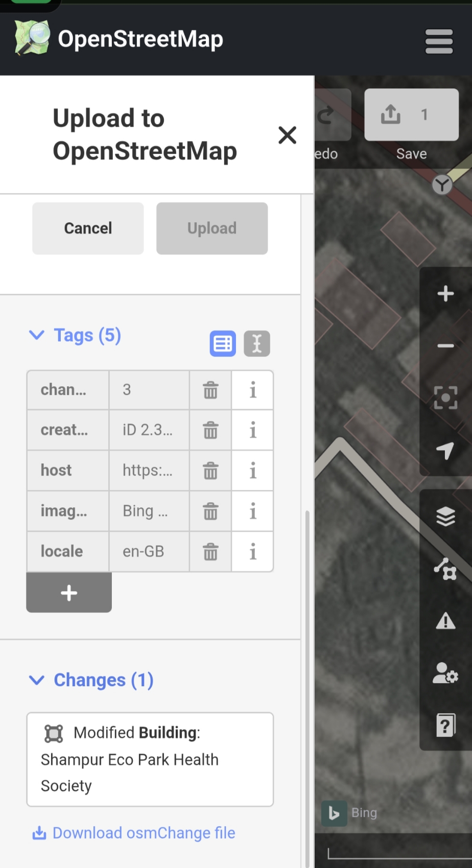Click the Y-shaped turning circle node on map
Image resolution: width=472 pixels, height=868 pixels.
click(442, 184)
